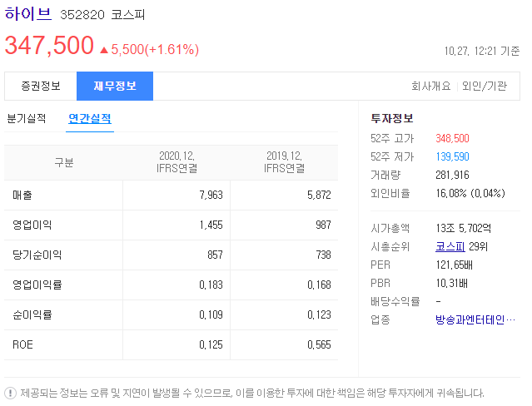Click 순이익률 value 0.109
The image size is (532, 406).
[211, 314]
